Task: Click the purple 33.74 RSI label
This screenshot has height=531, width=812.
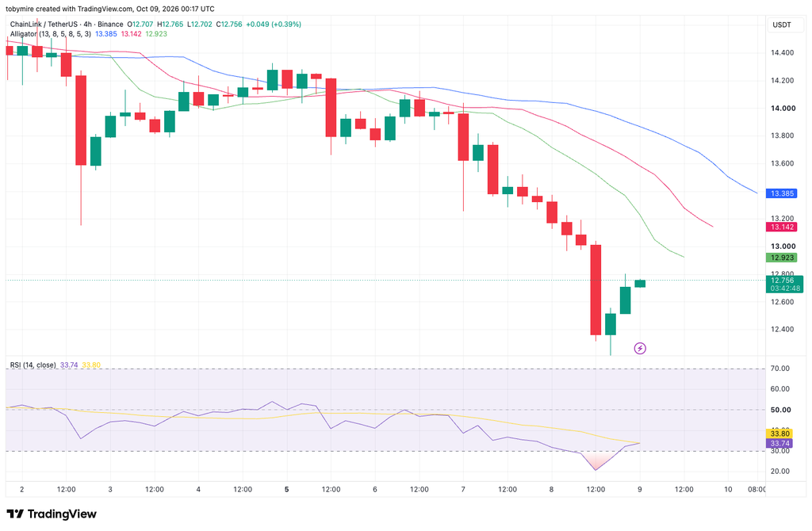Action: pos(780,444)
